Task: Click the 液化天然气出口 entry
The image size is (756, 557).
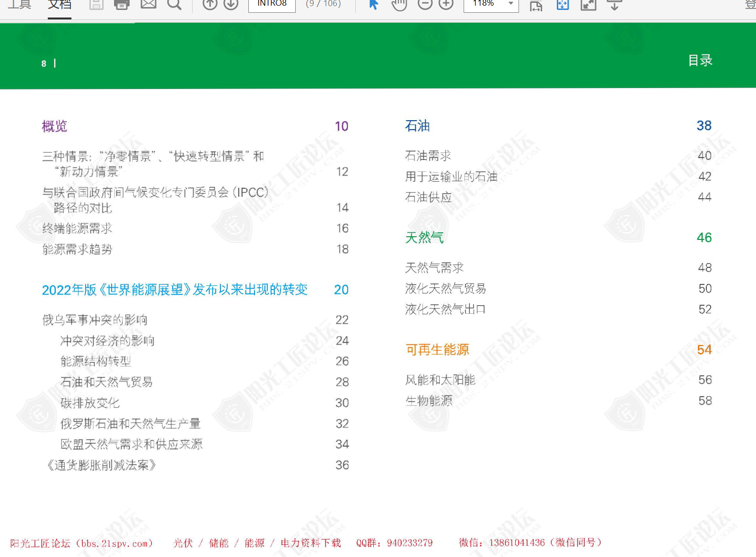Action: pos(446,309)
